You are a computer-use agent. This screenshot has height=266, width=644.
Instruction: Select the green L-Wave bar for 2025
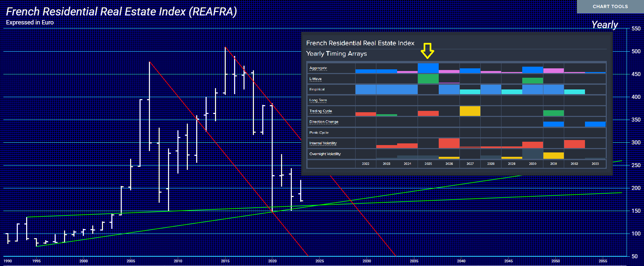click(428, 79)
